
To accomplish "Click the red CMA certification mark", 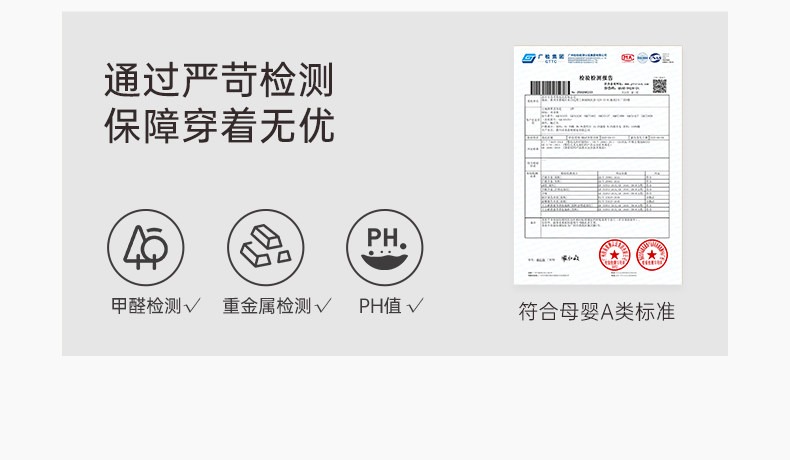I will point(627,58).
